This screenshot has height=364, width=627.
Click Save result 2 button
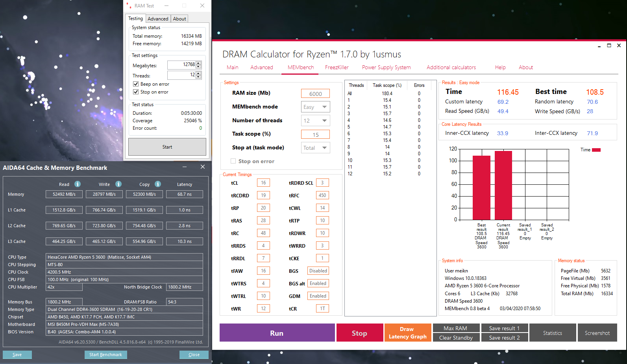pyautogui.click(x=505, y=337)
